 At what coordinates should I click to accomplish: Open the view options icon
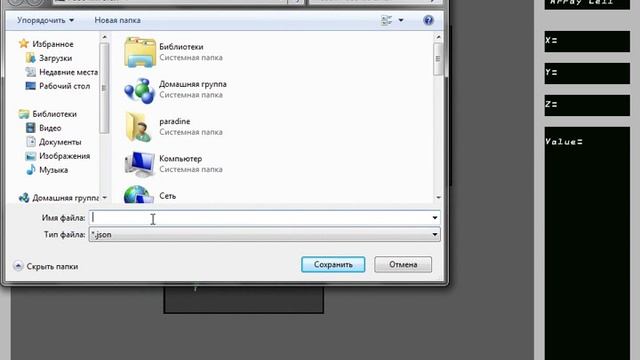coord(386,20)
